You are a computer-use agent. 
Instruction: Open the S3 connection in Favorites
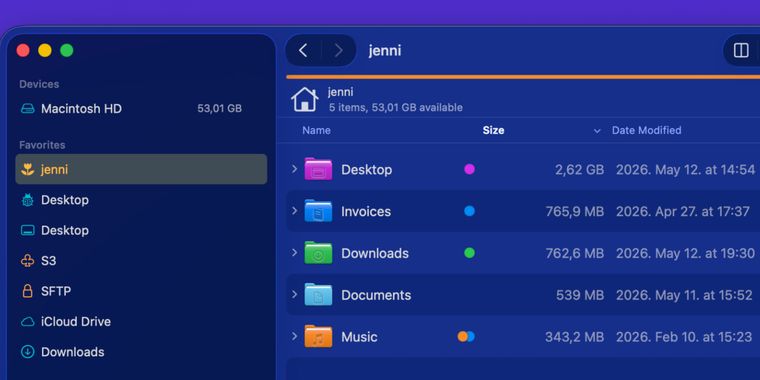coord(141,261)
